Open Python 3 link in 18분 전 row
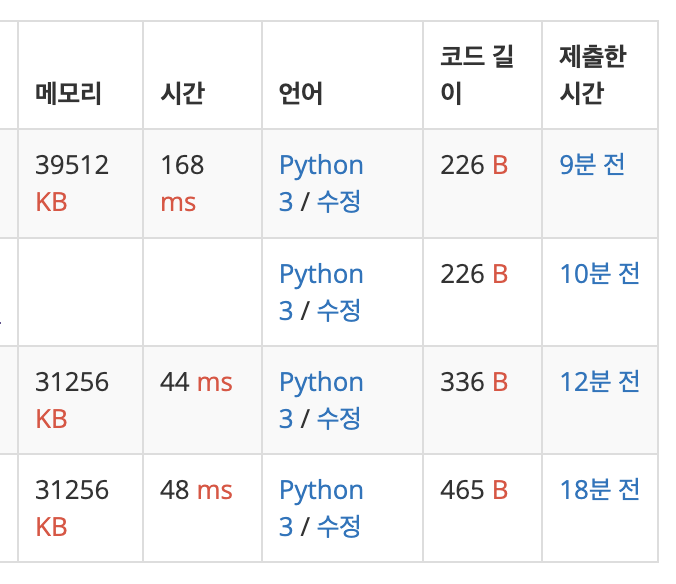The image size is (676, 584). tap(321, 509)
